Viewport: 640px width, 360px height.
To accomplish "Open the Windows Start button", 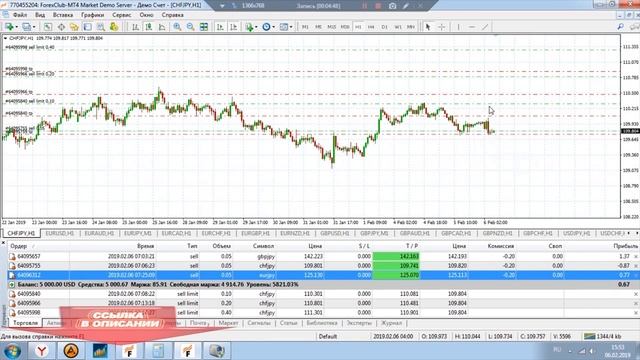I will pyautogui.click(x=12, y=351).
